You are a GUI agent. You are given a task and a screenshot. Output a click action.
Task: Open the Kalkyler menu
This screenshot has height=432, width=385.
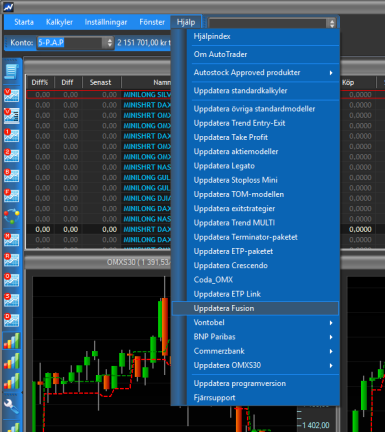click(x=59, y=22)
